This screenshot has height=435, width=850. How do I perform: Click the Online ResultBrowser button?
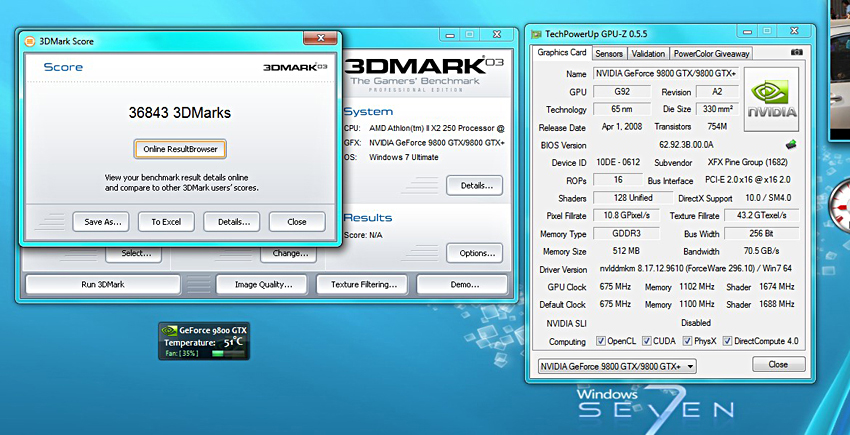[x=180, y=149]
